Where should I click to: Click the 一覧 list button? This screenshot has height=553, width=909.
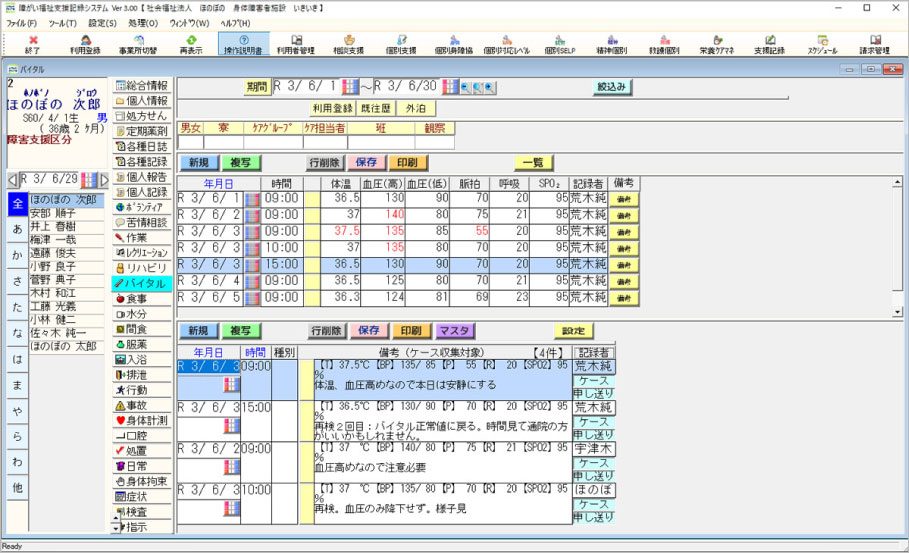click(533, 162)
